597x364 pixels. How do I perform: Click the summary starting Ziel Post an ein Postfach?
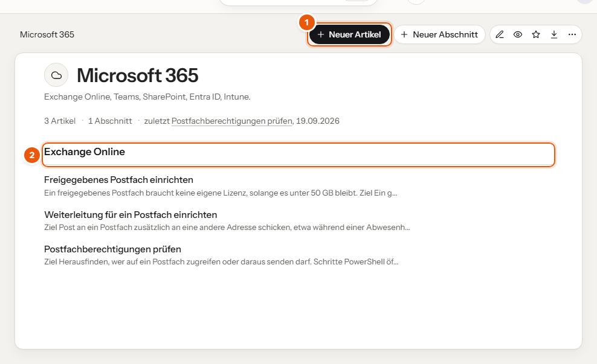point(227,228)
